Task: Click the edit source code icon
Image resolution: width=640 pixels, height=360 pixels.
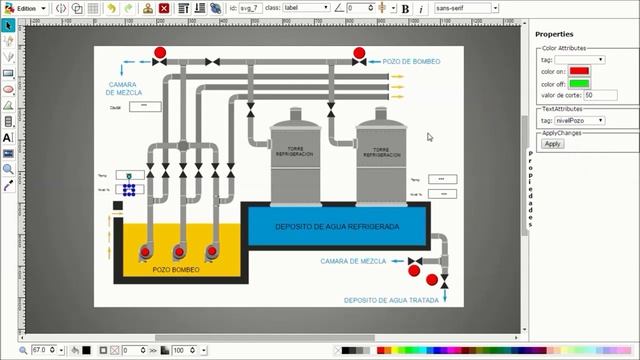Action: pyautogui.click(x=61, y=8)
